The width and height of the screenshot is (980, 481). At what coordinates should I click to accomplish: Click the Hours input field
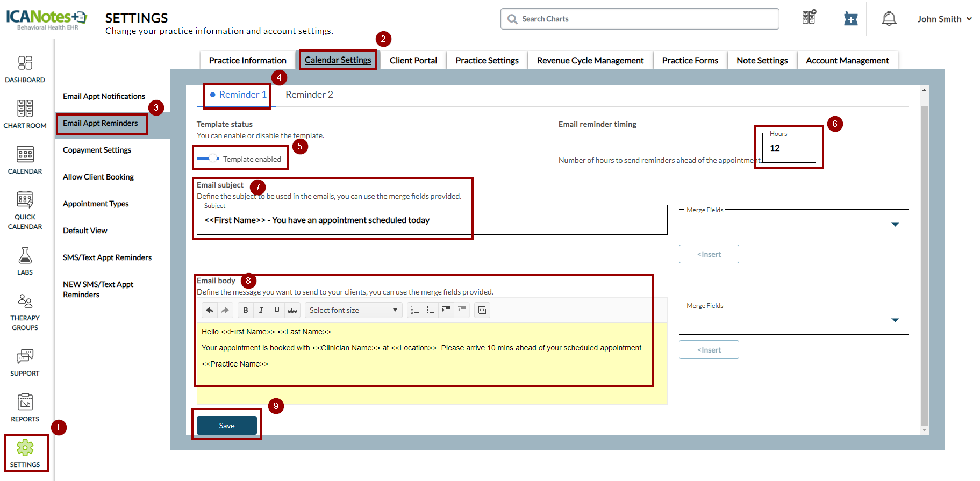pos(789,148)
